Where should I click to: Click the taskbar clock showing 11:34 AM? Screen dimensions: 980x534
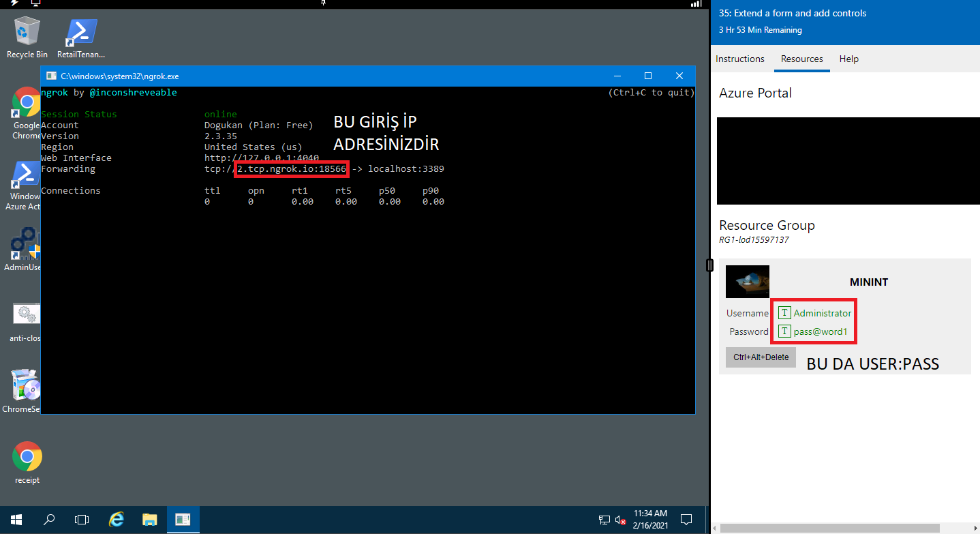(x=651, y=520)
